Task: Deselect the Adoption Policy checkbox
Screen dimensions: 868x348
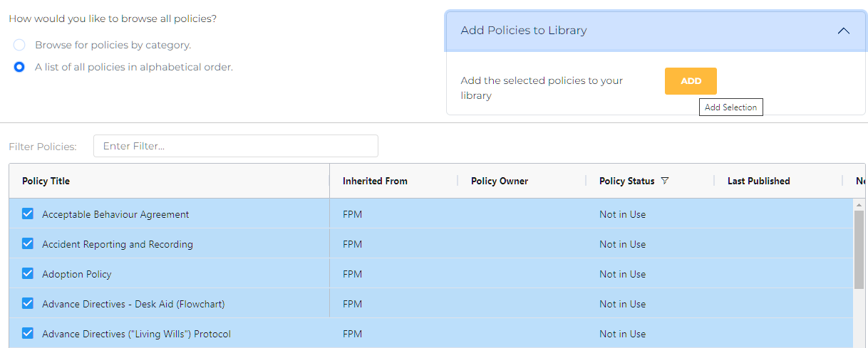Action: tap(28, 274)
